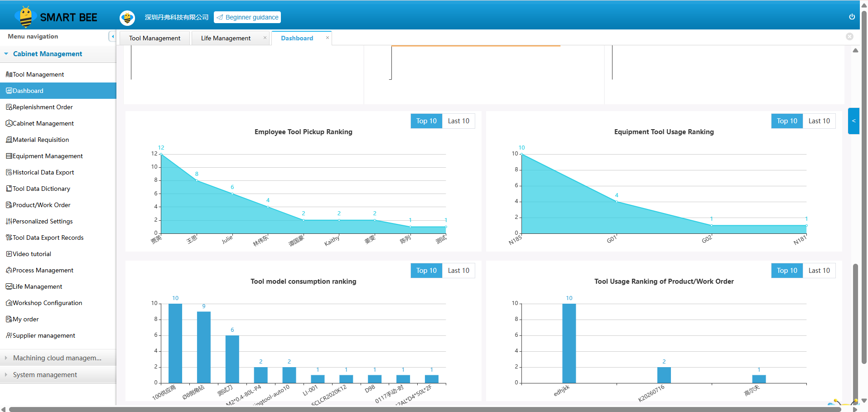Click the horizontal scrollbar at the bottom
Screen dimensions: 868x412
[424, 409]
